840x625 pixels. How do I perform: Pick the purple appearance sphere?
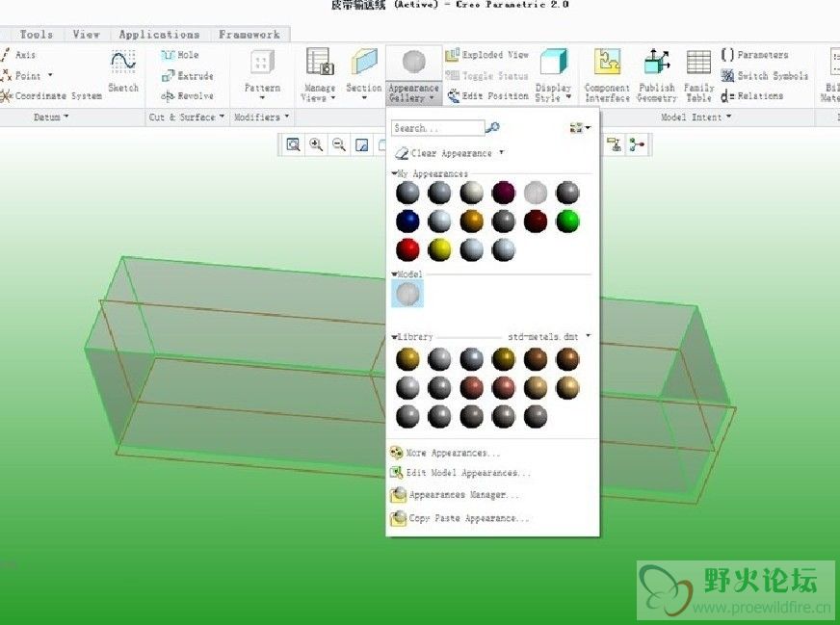click(504, 193)
